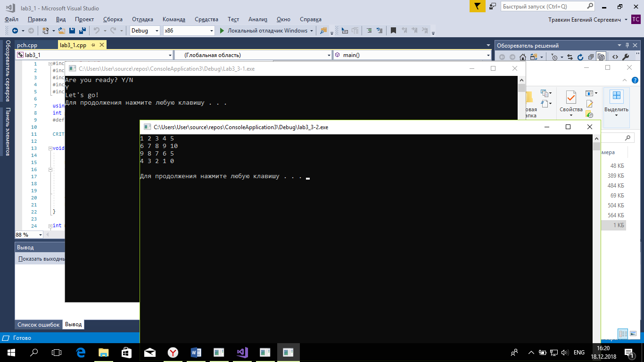The width and height of the screenshot is (644, 362).
Task: Click Home icon in Solution Explorer
Action: [x=522, y=57]
